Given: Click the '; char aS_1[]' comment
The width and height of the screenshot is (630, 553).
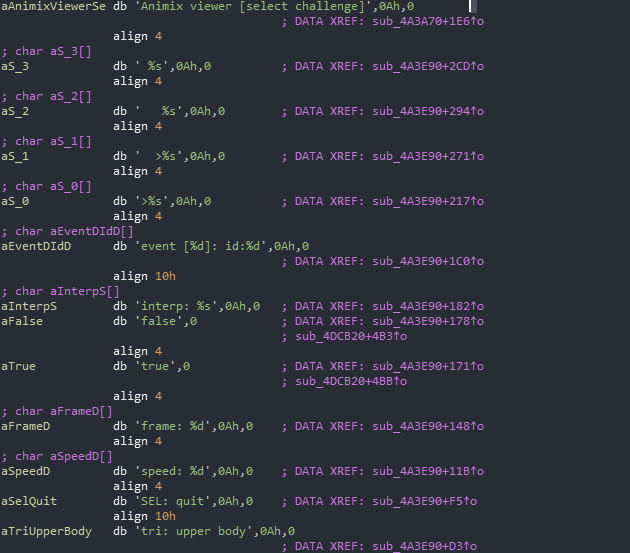Looking at the screenshot, I should pos(47,141).
